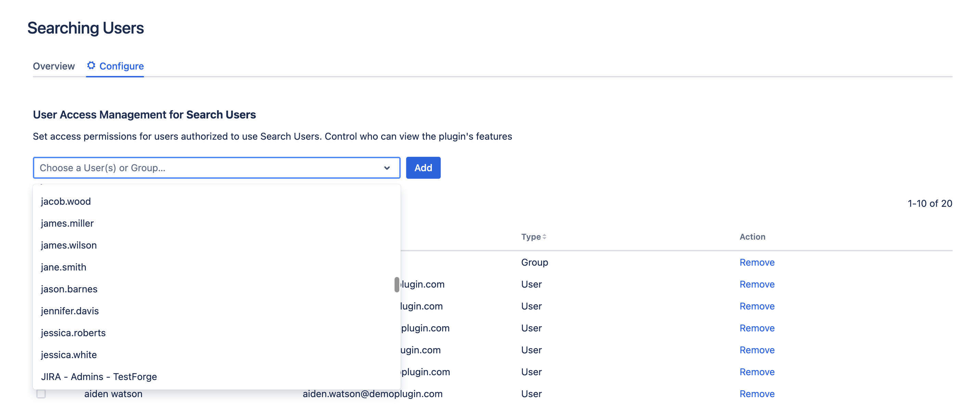
Task: Select jacob.wood from the dropdown list
Action: pyautogui.click(x=66, y=201)
